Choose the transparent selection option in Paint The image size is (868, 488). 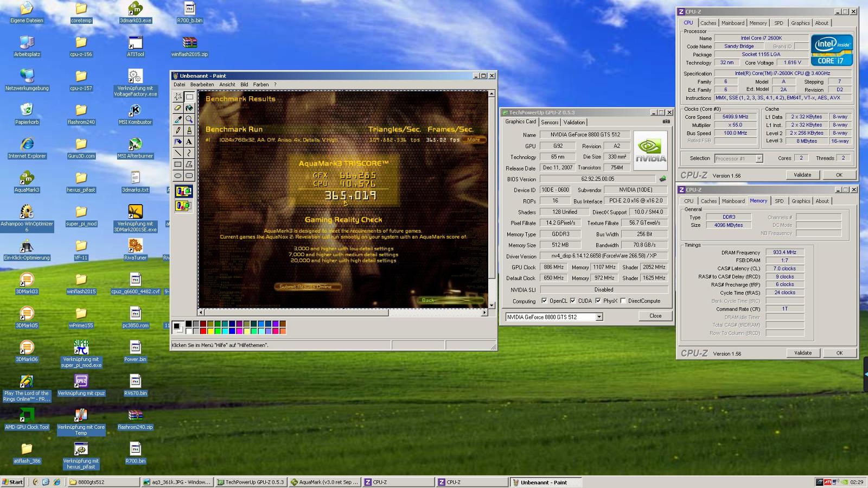(183, 206)
